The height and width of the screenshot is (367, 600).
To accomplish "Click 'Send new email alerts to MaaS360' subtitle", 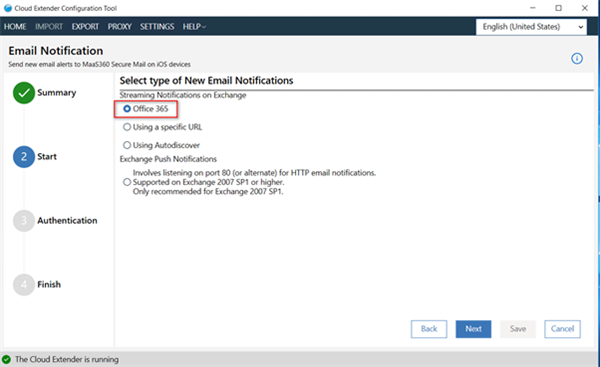I will click(99, 64).
